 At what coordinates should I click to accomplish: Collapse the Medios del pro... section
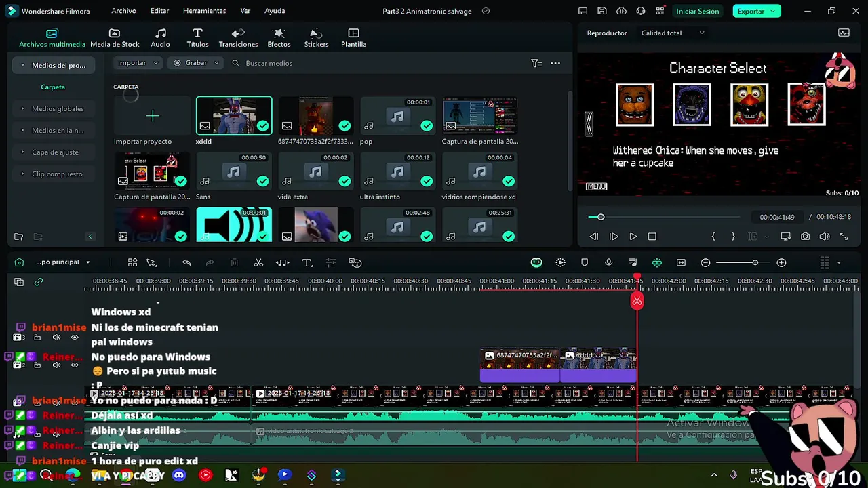[23, 66]
